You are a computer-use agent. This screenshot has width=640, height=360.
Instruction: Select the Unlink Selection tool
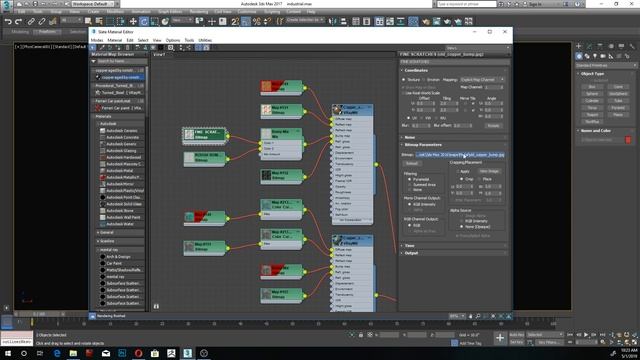point(42,21)
